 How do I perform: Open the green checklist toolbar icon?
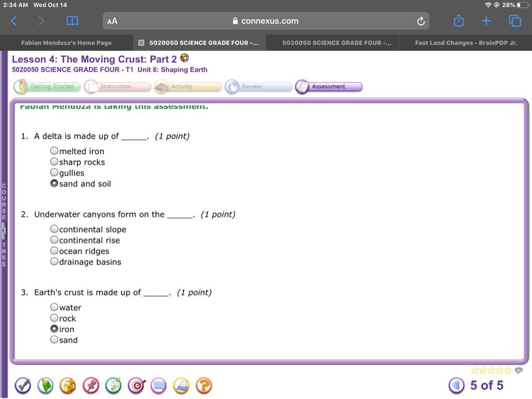[x=113, y=386]
